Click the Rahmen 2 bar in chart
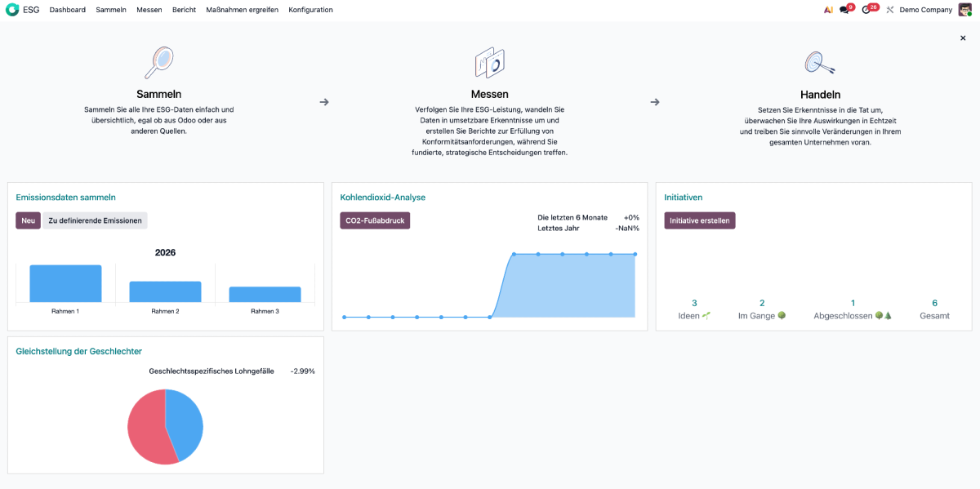Screen dimensions: 980x489 [165, 292]
